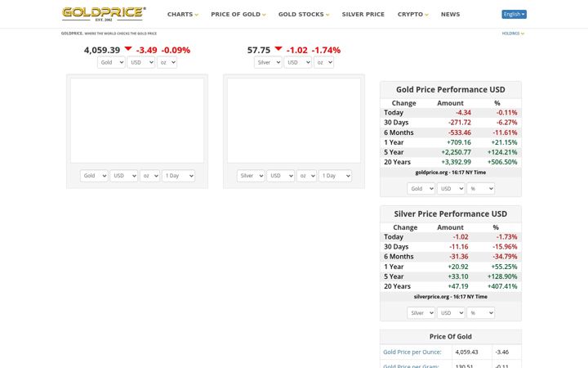Click the gold 20 Years amount +3,392.99
This screenshot has width=588, height=368.
tap(456, 162)
